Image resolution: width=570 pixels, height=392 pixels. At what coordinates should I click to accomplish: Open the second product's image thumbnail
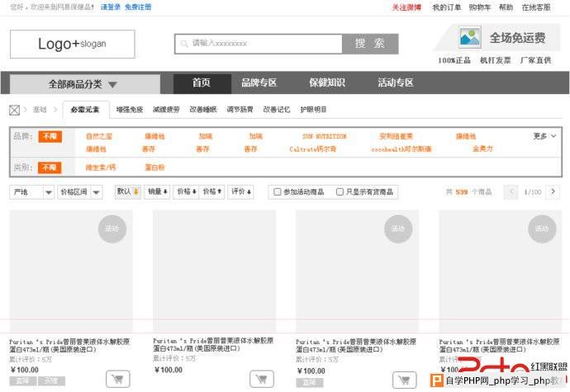(214, 271)
